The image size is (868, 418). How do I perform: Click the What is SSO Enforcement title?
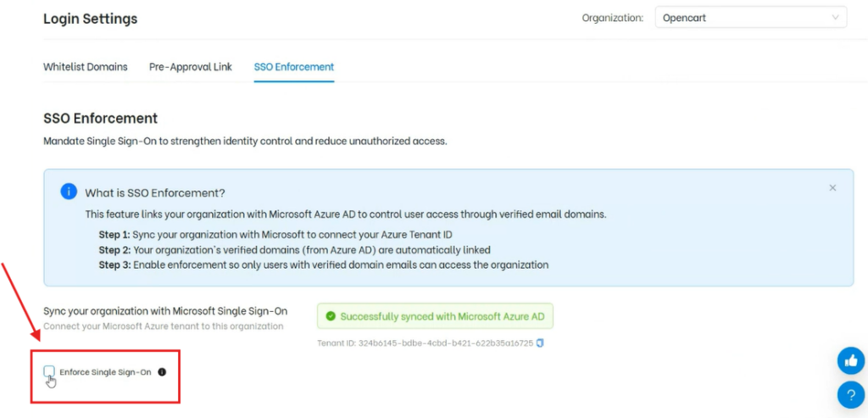[155, 192]
